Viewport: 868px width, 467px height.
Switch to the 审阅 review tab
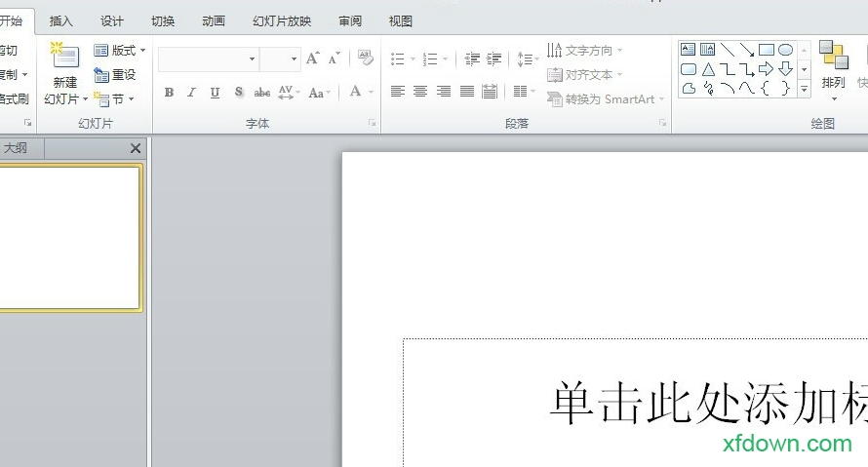coord(350,21)
